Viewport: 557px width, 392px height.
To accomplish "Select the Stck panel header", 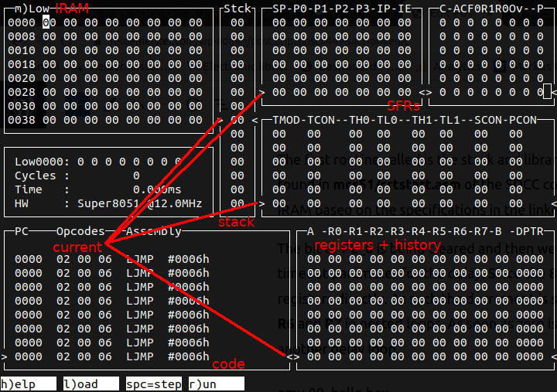I will click(236, 9).
